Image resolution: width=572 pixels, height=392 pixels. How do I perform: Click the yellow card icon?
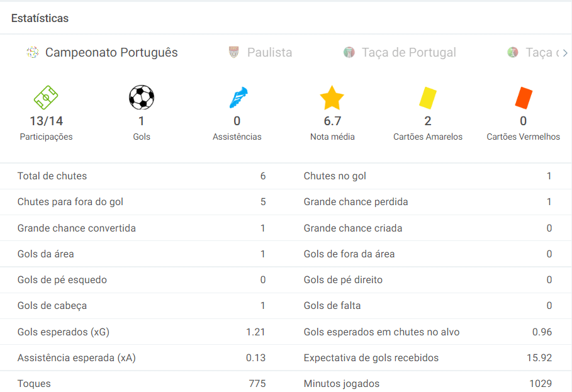(x=427, y=98)
